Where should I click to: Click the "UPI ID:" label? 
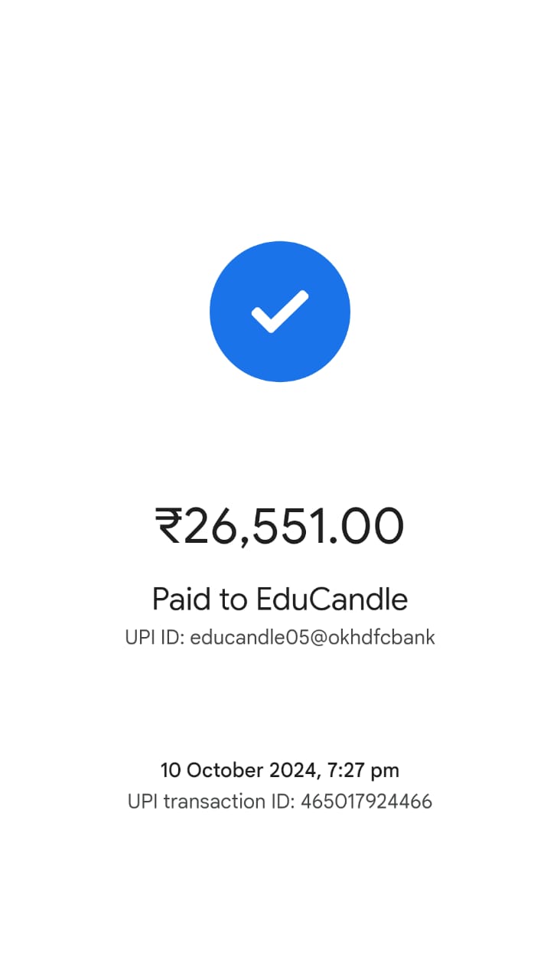click(155, 638)
